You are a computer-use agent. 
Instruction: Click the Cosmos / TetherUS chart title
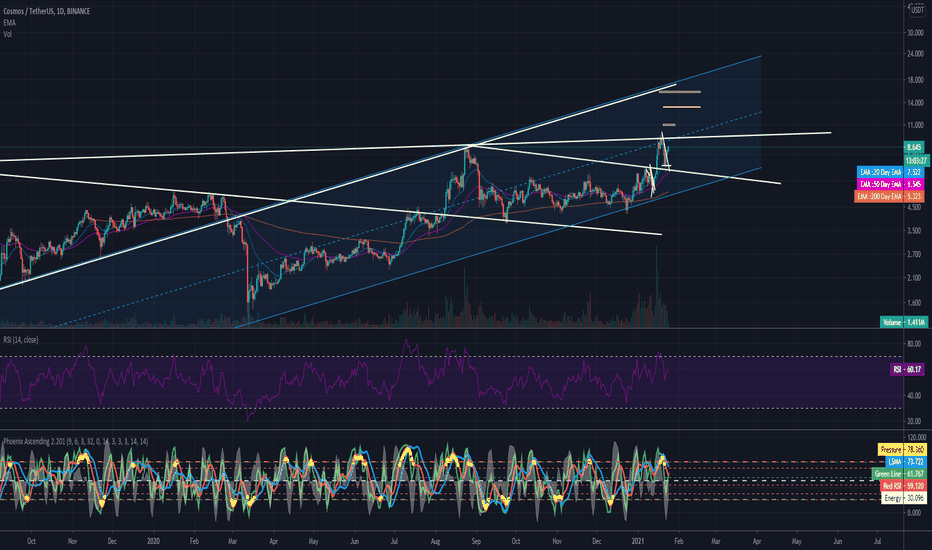(46, 11)
